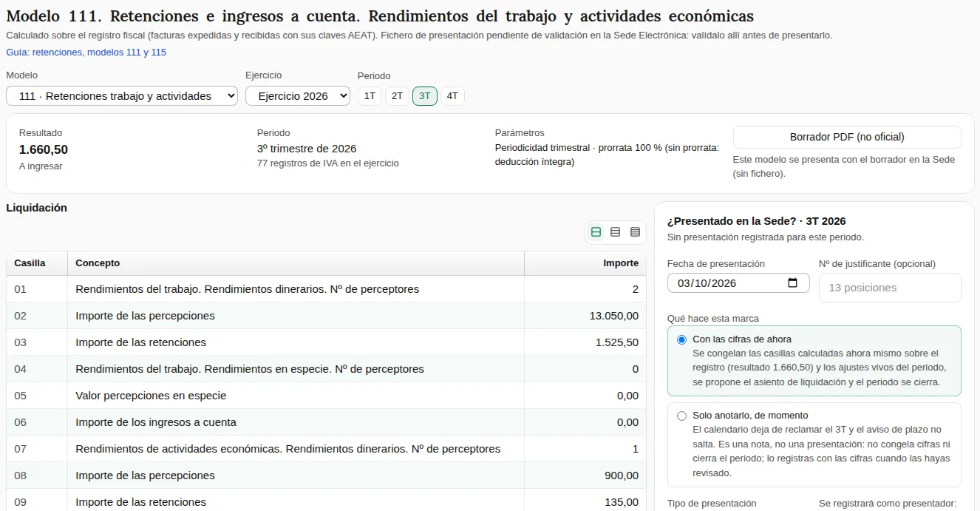
Task: Open guide link on retenciones, modelos 111 y 115
Action: (x=86, y=53)
